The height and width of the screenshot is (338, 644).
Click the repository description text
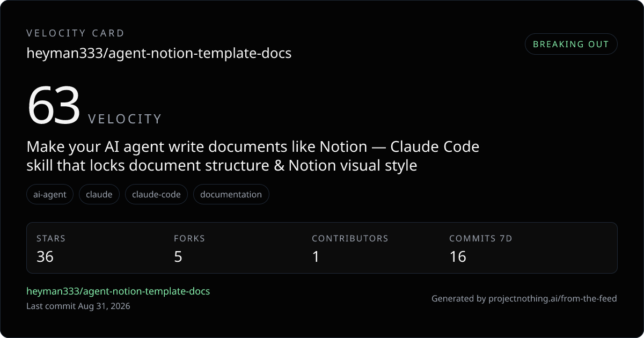coord(253,156)
